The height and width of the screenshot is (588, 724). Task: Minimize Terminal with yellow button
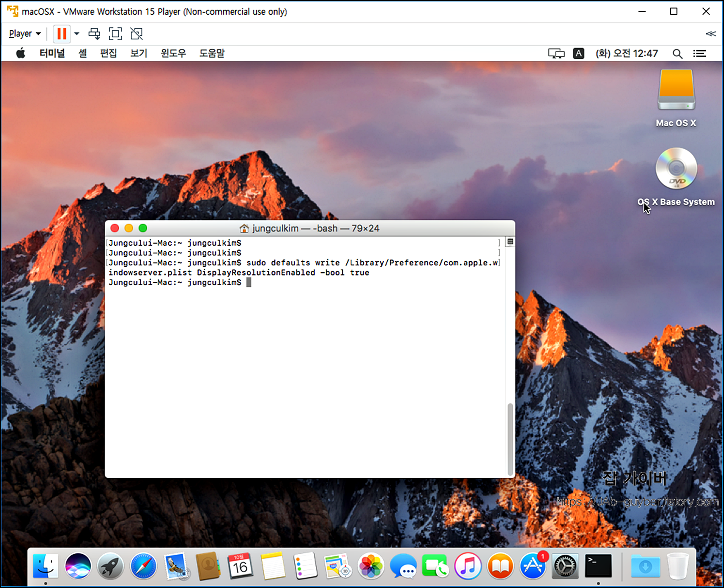[x=129, y=228]
